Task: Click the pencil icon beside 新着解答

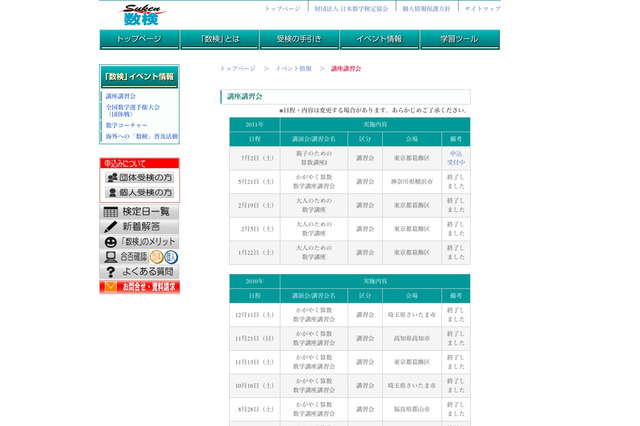Action: coord(111,226)
